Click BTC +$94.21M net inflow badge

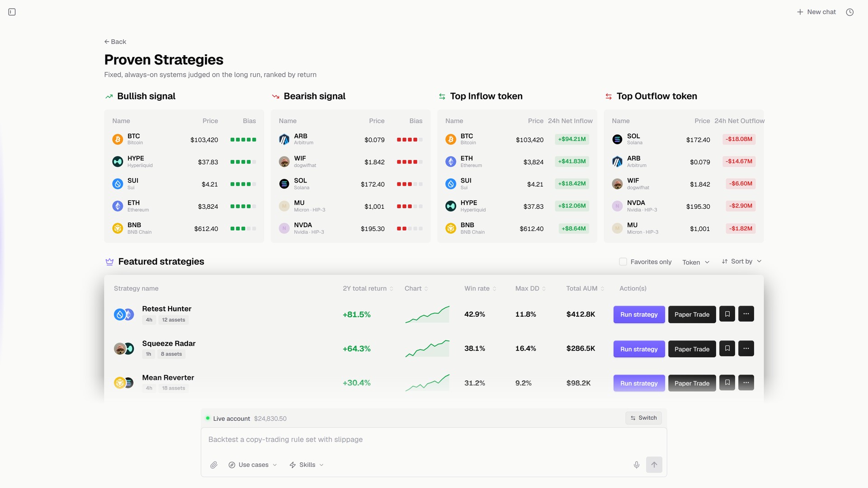(x=571, y=139)
